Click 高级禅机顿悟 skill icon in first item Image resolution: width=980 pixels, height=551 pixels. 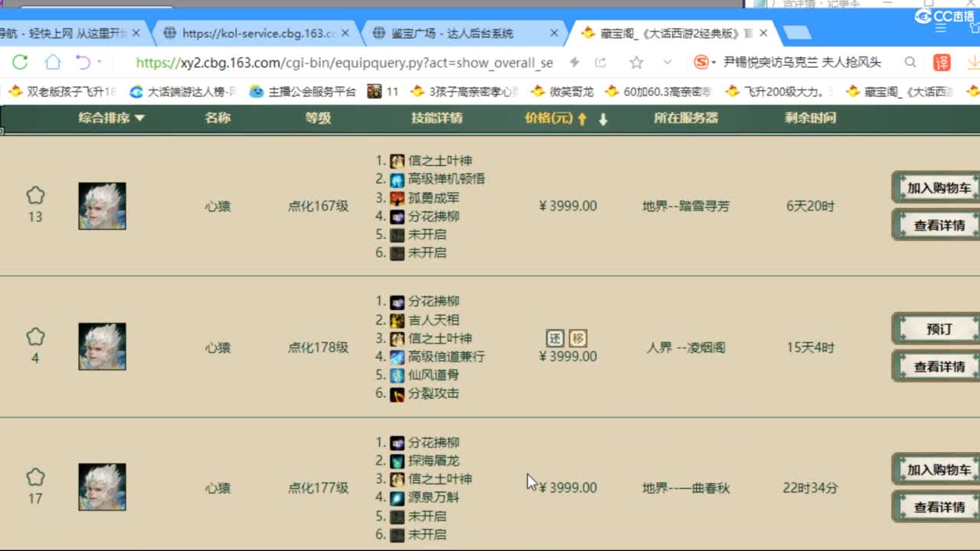click(397, 179)
